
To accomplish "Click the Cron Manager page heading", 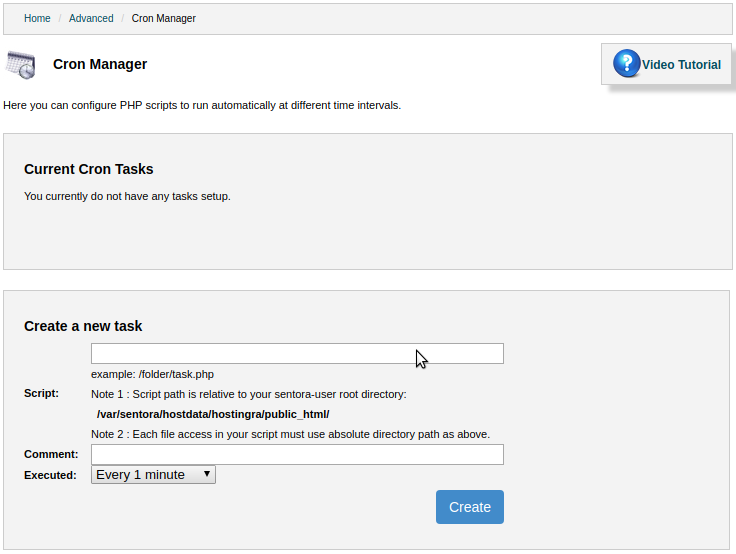I will click(100, 64).
